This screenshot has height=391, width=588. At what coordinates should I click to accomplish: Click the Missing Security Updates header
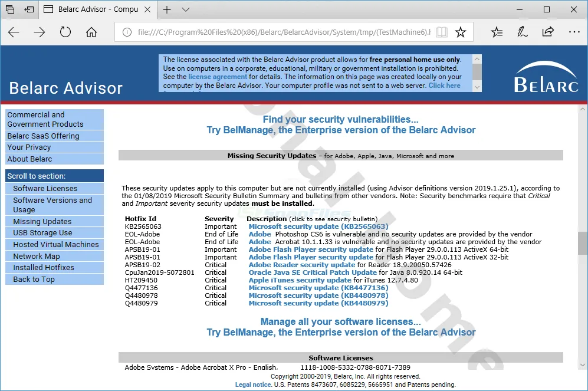click(341, 156)
